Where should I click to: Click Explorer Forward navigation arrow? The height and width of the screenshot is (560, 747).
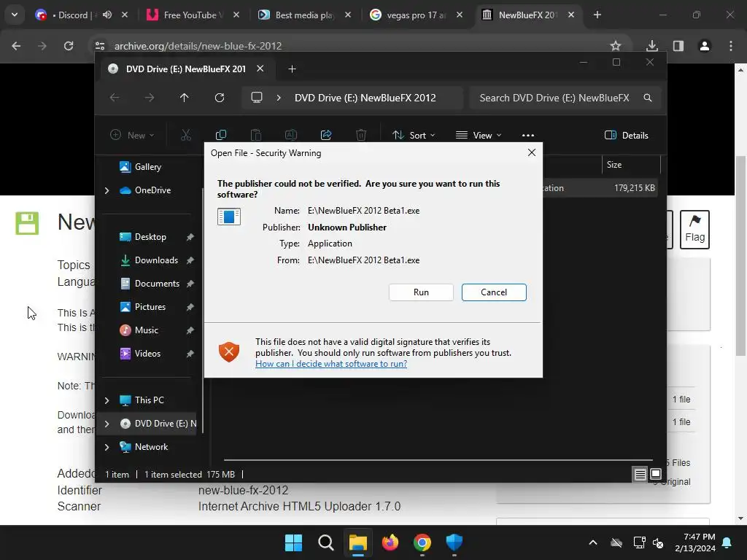pyautogui.click(x=150, y=98)
